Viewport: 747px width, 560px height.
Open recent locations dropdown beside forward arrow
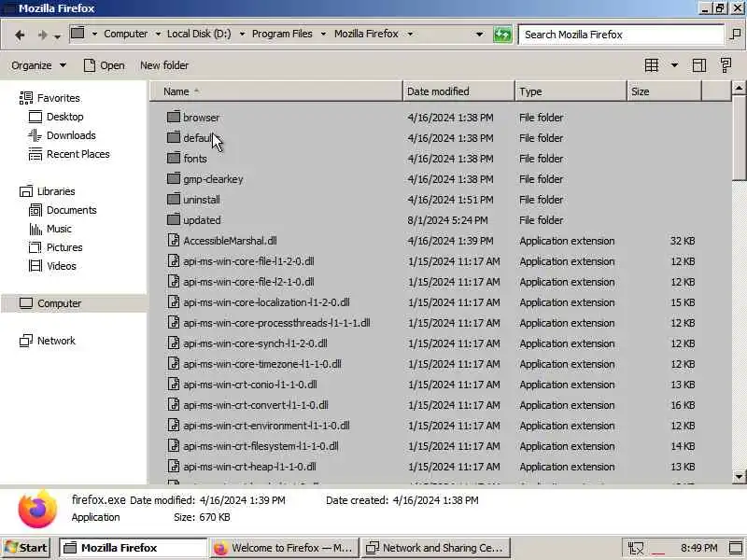coord(57,36)
